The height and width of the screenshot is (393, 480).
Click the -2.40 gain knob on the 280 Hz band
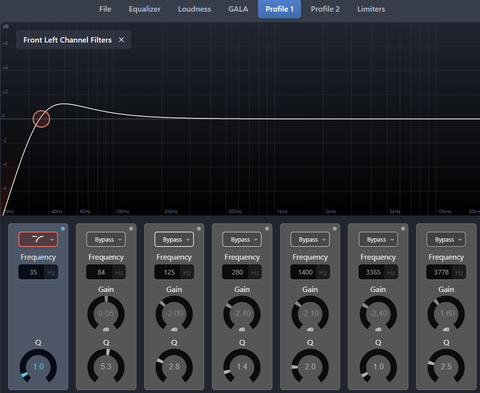242,314
